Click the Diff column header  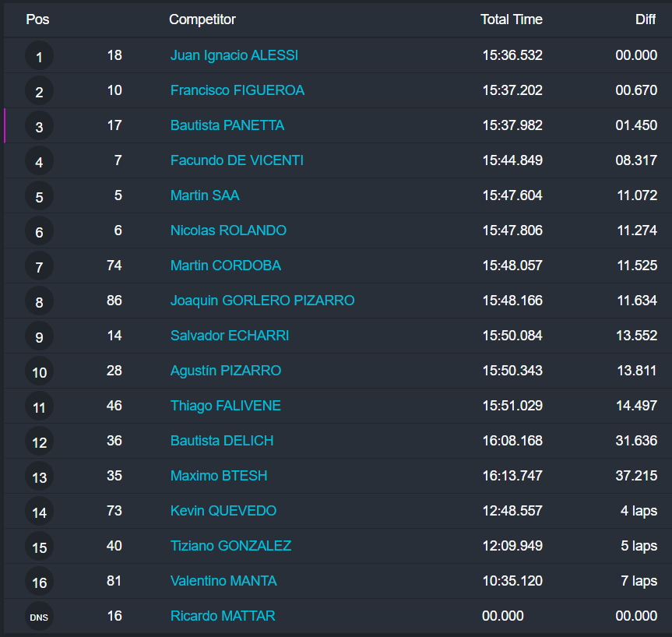[x=645, y=19]
